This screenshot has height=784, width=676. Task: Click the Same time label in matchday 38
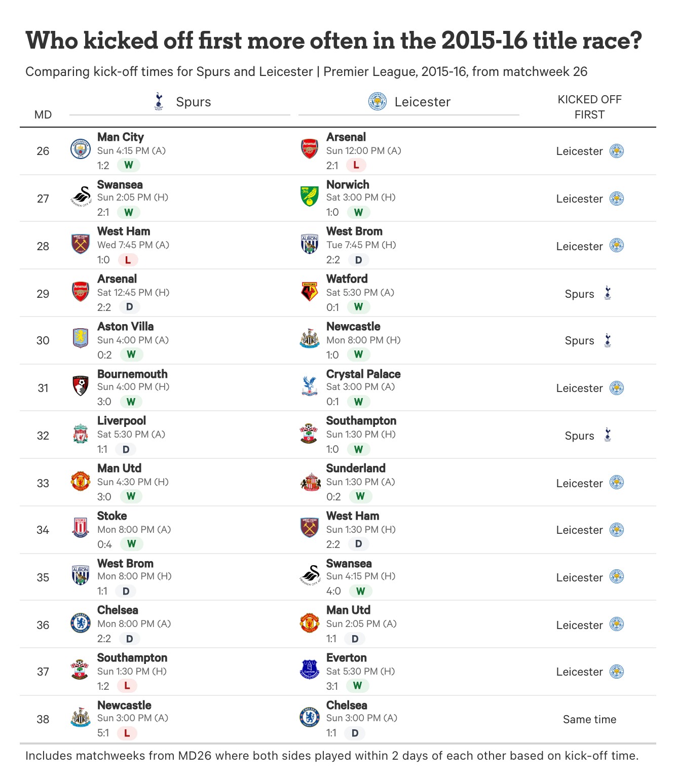point(589,719)
